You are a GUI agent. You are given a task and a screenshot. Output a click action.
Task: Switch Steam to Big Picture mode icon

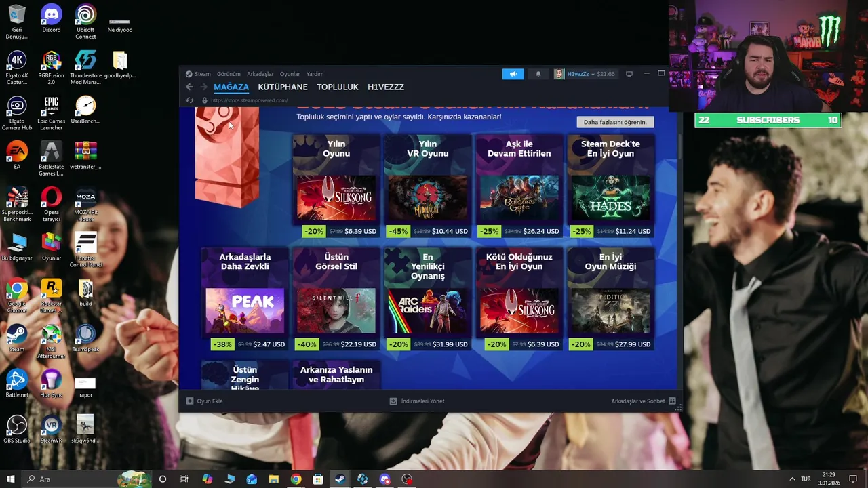(x=629, y=74)
